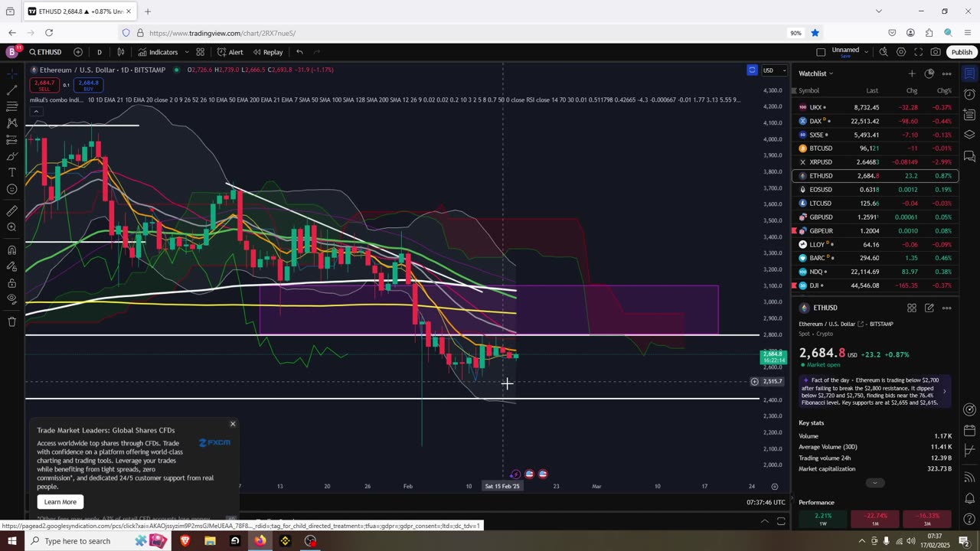Select BTCUSD in the watchlist

[x=874, y=148]
